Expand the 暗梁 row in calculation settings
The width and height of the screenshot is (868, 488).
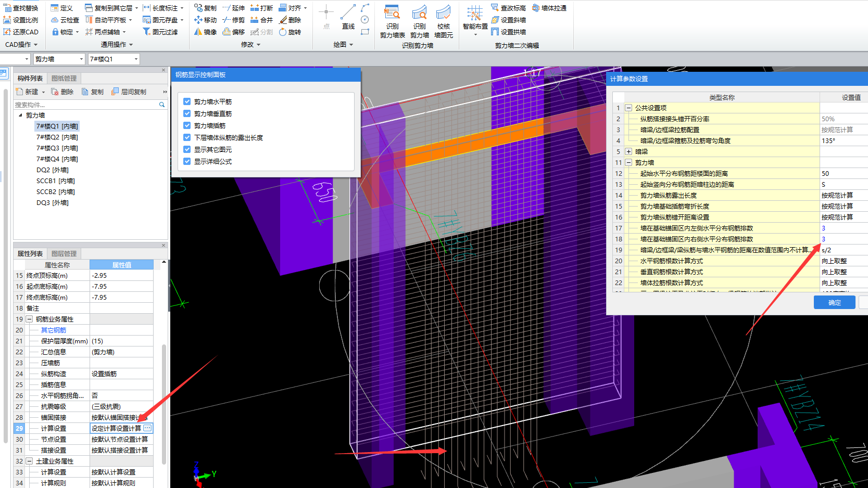[628, 151]
